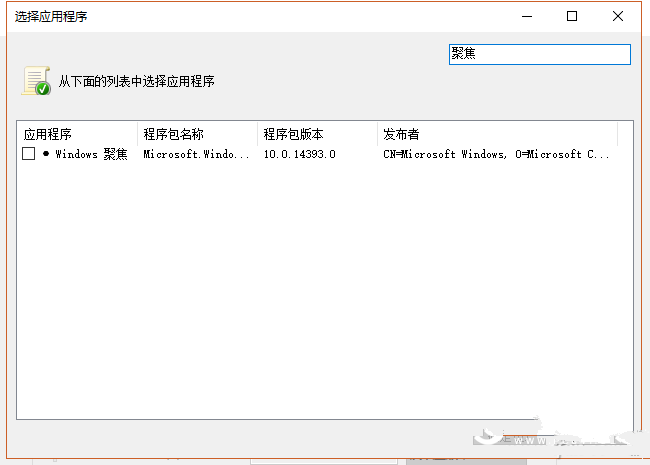
Task: Close the 选择应用程序 dialog
Action: (x=618, y=17)
